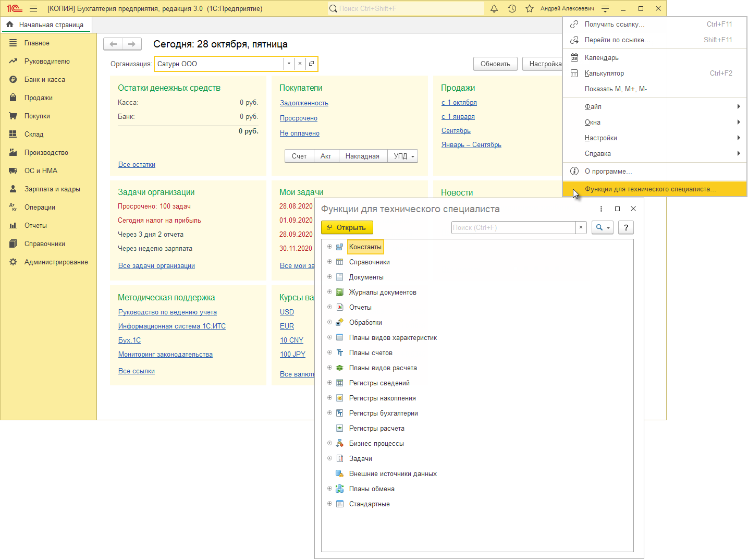Image resolution: width=748 pixels, height=560 pixels.
Task: Click the Планы счетов icon
Action: tap(339, 352)
